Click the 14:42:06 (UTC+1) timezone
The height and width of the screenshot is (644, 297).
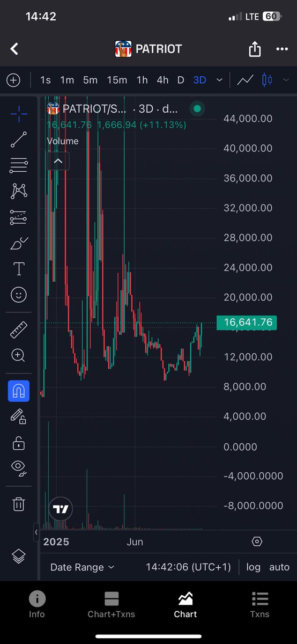click(x=188, y=567)
